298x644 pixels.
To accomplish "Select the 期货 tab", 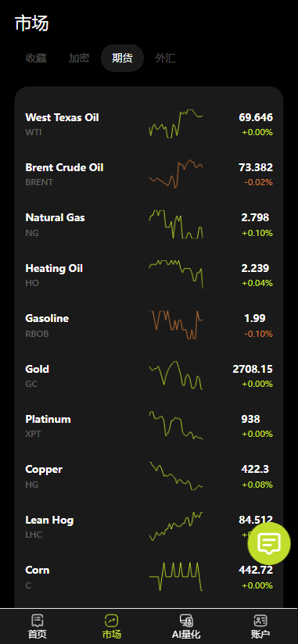I will click(x=122, y=59).
